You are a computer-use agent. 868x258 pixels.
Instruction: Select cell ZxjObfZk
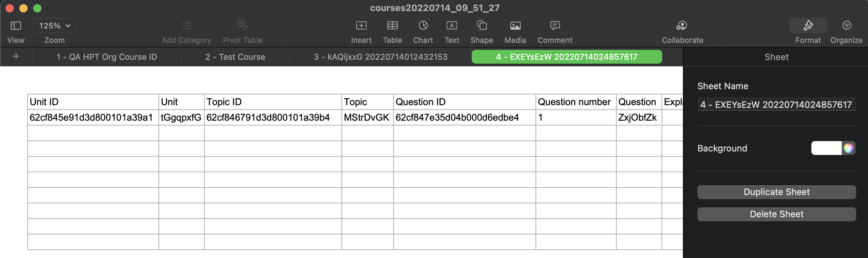[639, 118]
